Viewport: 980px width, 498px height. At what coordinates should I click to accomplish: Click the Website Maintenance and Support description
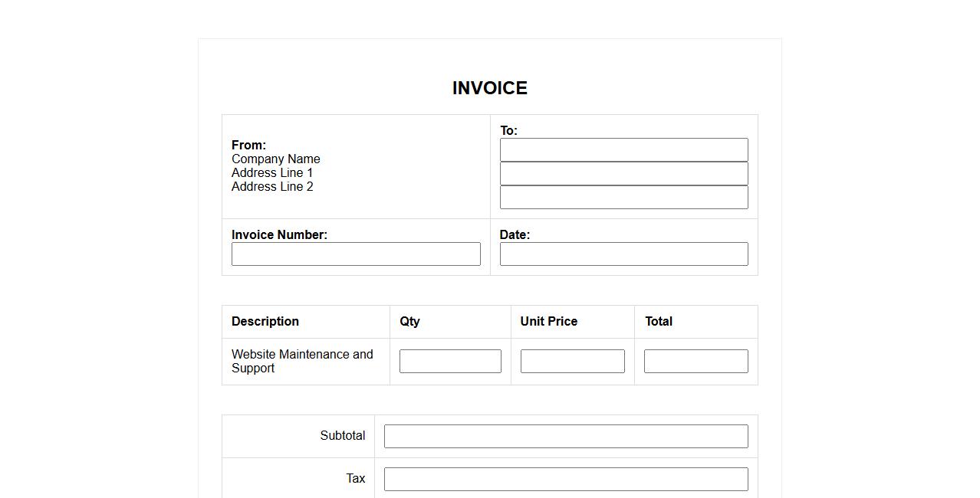click(x=302, y=361)
